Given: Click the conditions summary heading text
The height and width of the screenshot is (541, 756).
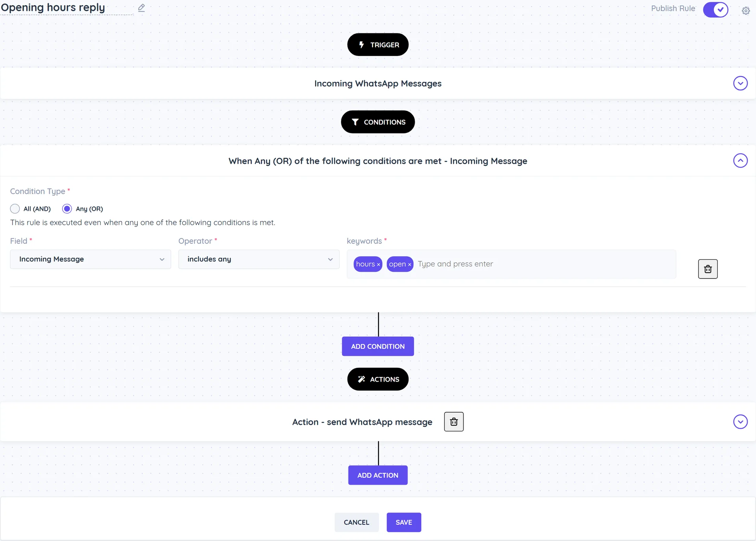Looking at the screenshot, I should [378, 161].
